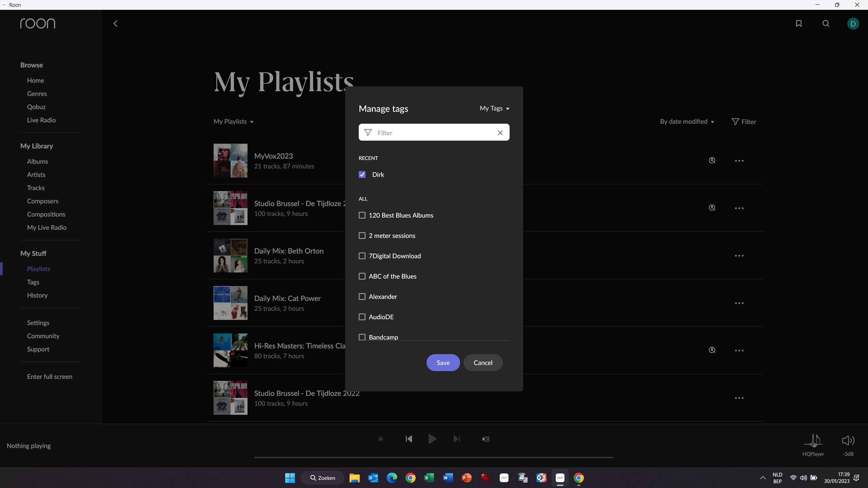The height and width of the screenshot is (488, 868).
Task: Click the volume speaker icon at -3dB
Action: 848,441
